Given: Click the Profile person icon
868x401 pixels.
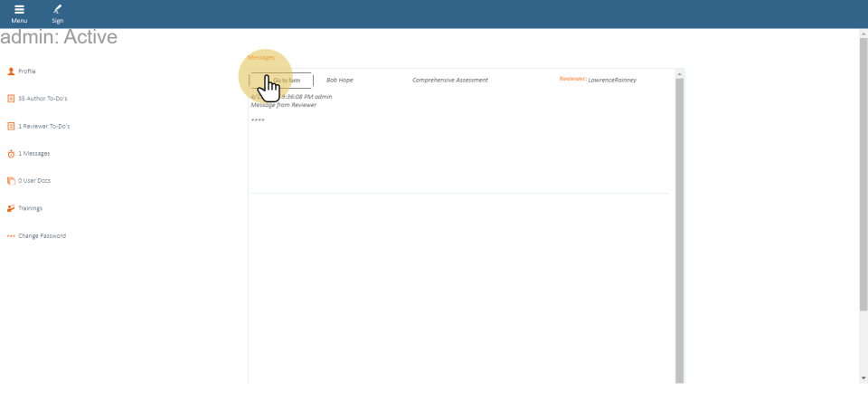Looking at the screenshot, I should [11, 71].
